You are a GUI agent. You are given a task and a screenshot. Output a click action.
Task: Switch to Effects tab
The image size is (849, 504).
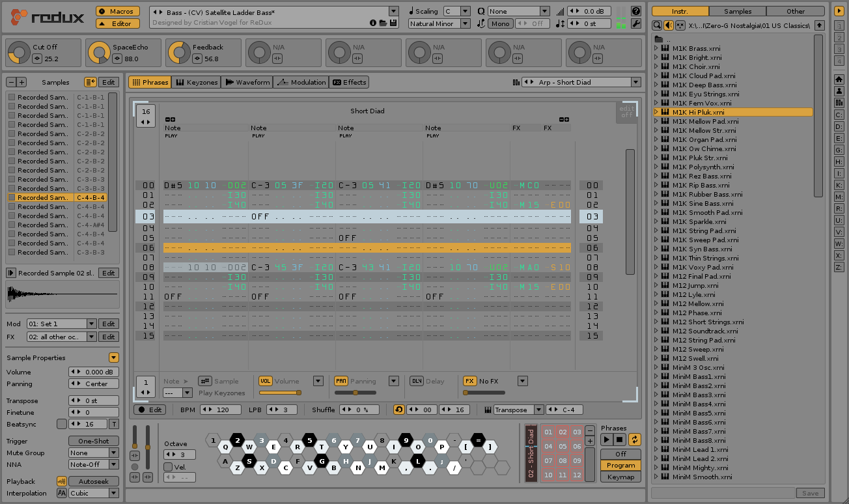point(349,82)
